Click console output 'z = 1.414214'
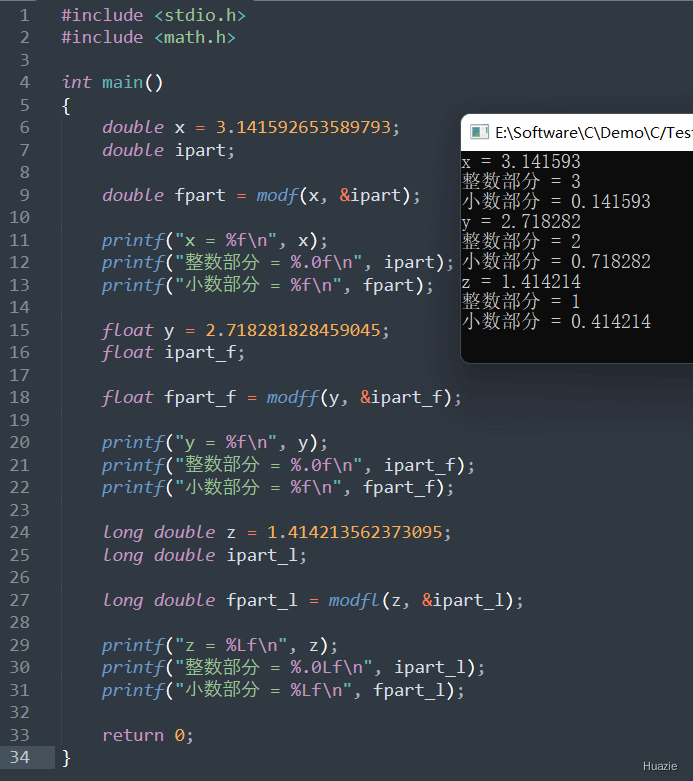The image size is (693, 781). tap(521, 281)
